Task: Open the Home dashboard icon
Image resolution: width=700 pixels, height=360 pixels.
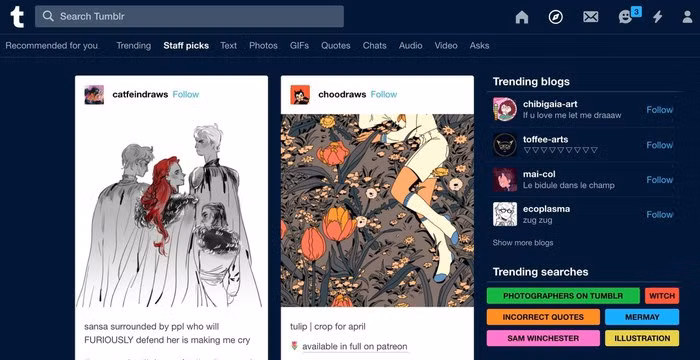Action: pyautogui.click(x=521, y=17)
